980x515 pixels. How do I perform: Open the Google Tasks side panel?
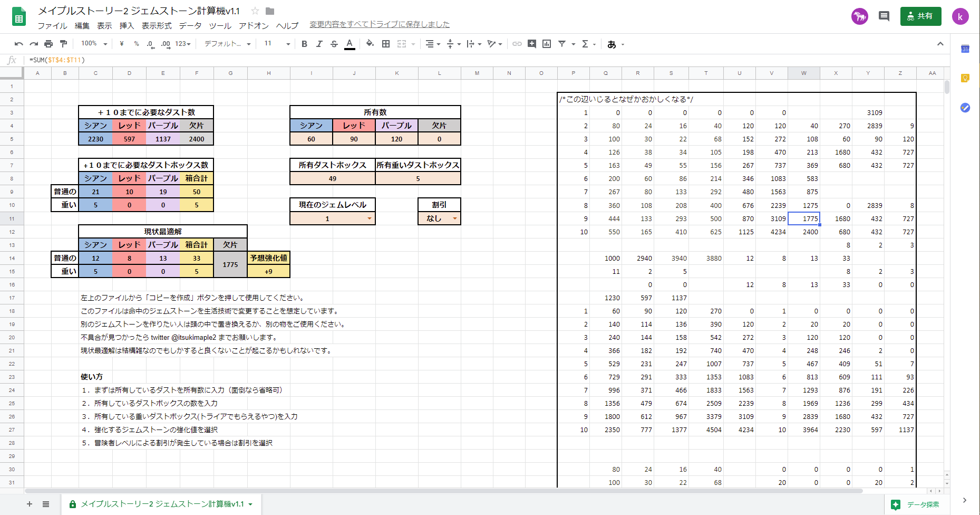pyautogui.click(x=965, y=108)
